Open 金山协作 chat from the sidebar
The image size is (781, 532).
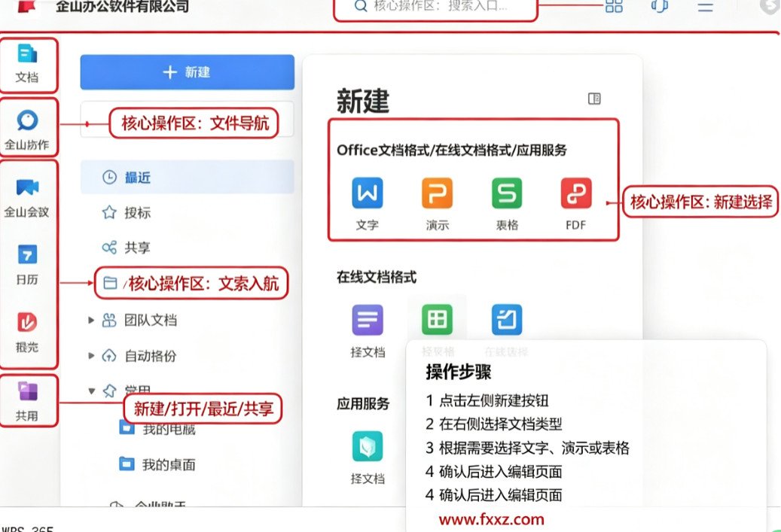pyautogui.click(x=27, y=129)
